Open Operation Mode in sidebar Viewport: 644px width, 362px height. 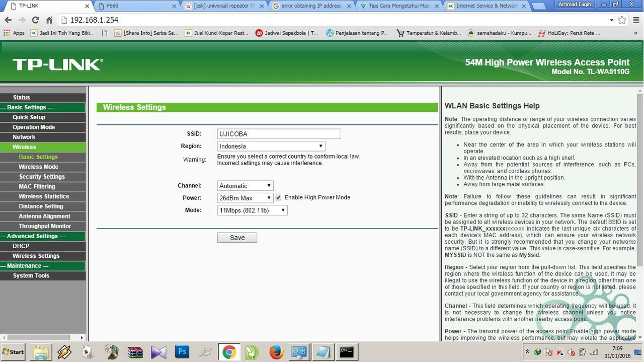pos(43,127)
